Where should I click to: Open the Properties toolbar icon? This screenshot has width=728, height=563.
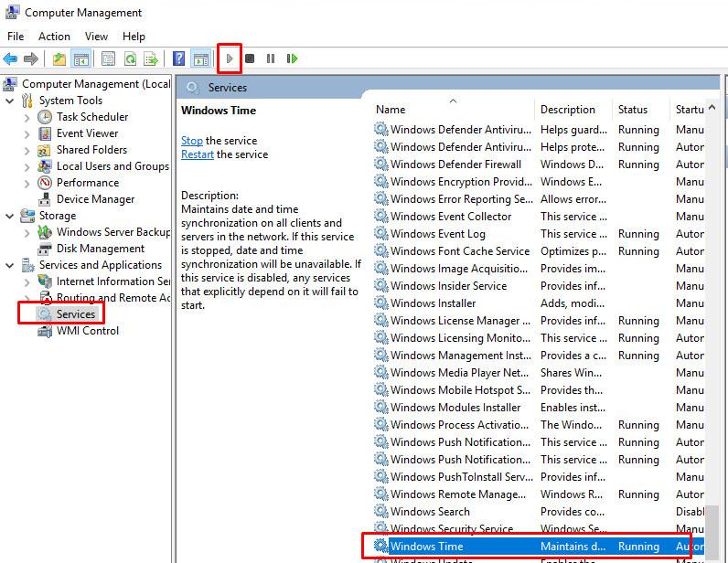pyautogui.click(x=108, y=58)
